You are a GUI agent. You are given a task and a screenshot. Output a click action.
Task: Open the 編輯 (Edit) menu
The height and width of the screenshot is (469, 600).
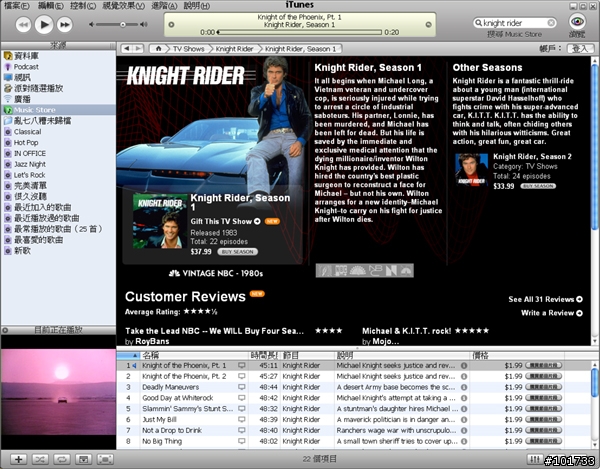click(51, 6)
